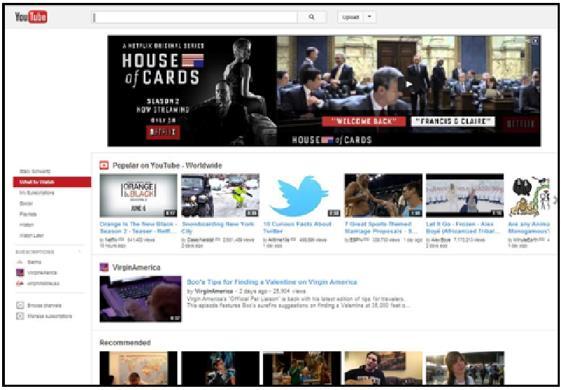This screenshot has height=390, width=561.
Task: Click the Upload button
Action: [x=351, y=17]
